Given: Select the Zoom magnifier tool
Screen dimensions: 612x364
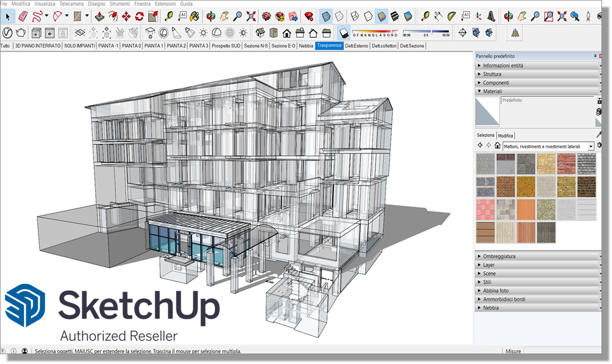Looking at the screenshot, I should pos(238,17).
